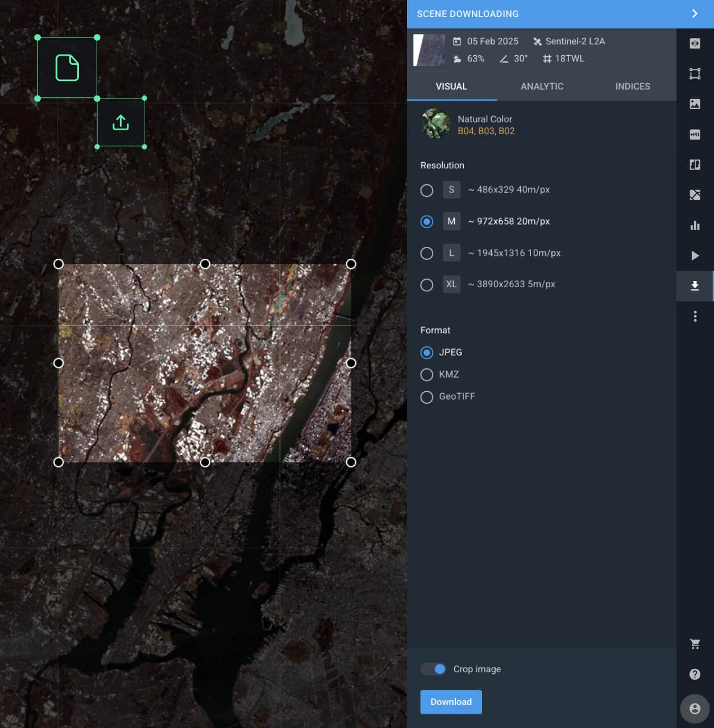
Task: Click the Download button
Action: (x=451, y=702)
